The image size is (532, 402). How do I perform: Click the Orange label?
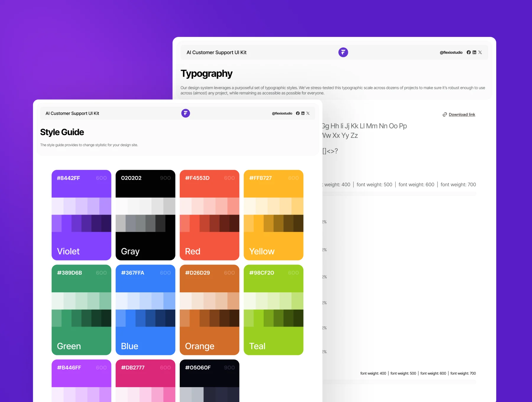click(200, 346)
